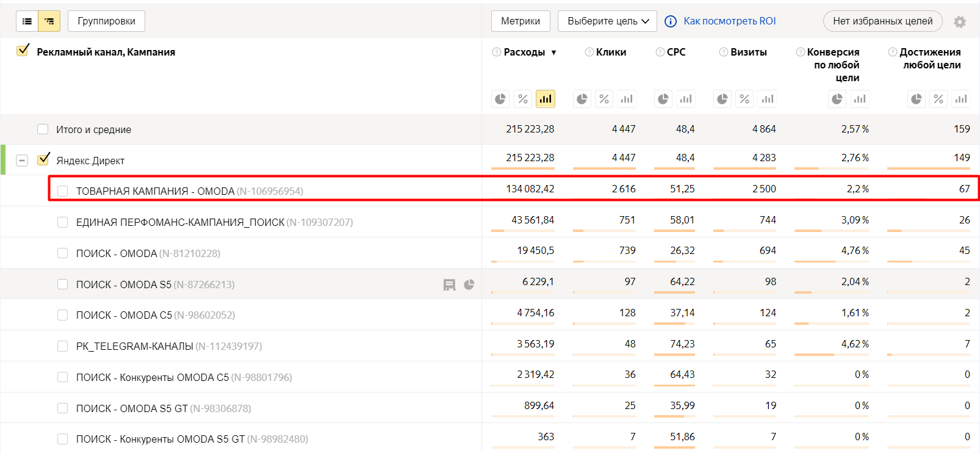Check РК_TELEGRAM-КАНАЛЫ checkbox
Image resolution: width=980 pixels, height=453 pixels.
click(x=62, y=346)
